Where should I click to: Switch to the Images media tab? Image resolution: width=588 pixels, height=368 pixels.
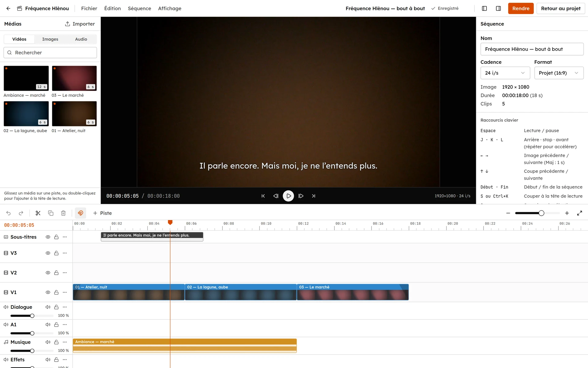pyautogui.click(x=50, y=39)
